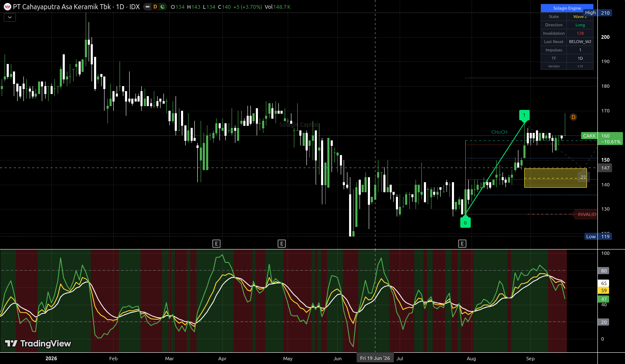Click the yellow 59 oscillator value label
The image size is (625, 364).
click(604, 290)
